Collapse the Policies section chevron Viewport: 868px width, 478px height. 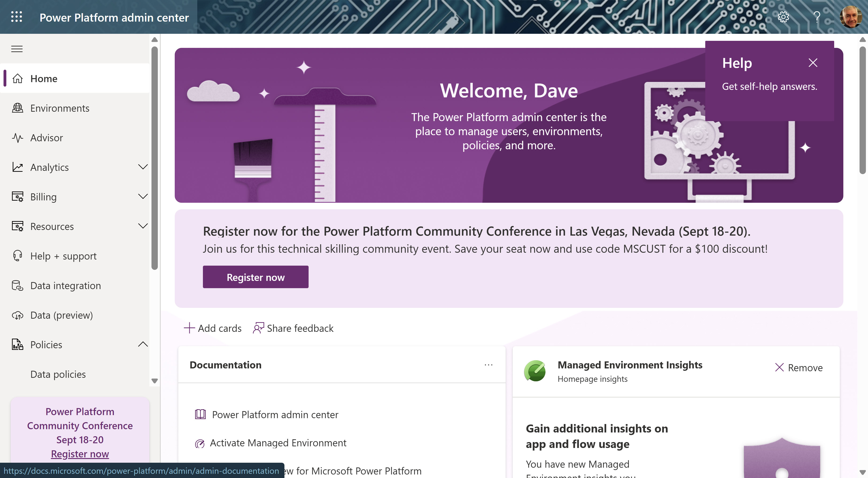click(143, 344)
